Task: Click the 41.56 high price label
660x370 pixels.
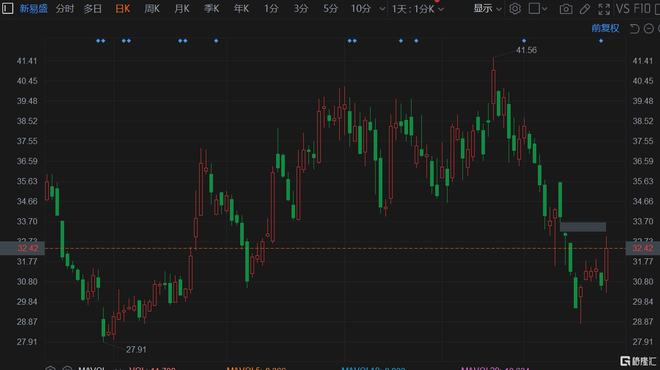Action: [526, 50]
